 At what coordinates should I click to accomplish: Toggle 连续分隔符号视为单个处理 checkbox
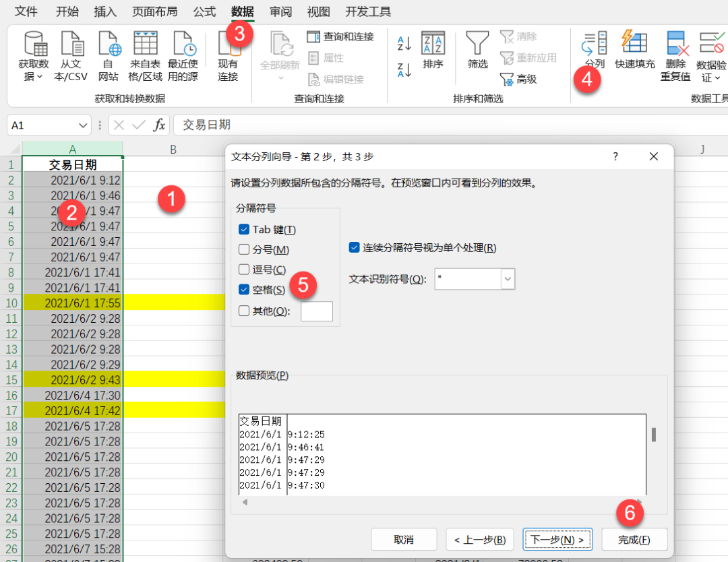[x=354, y=247]
